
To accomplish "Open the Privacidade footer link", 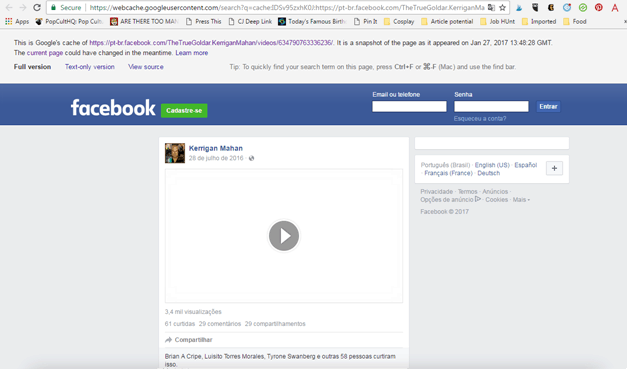I will coord(437,192).
